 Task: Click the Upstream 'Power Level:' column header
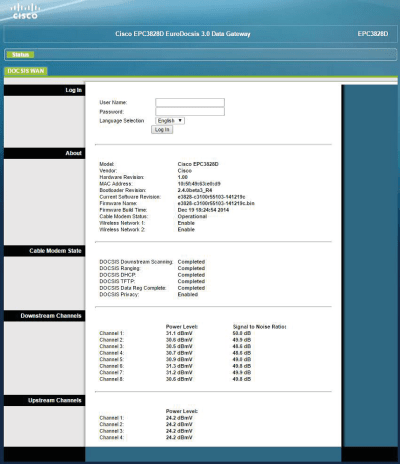[182, 411]
